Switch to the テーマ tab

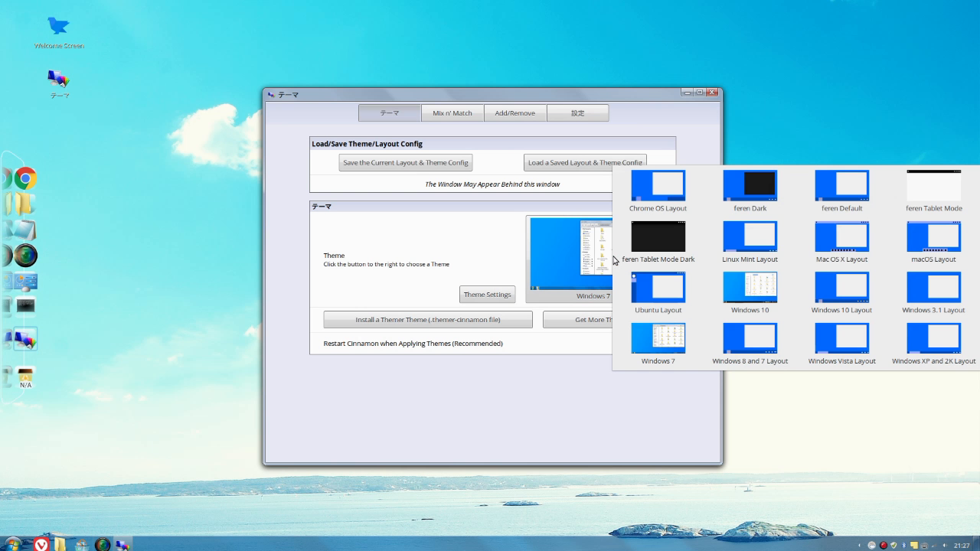pyautogui.click(x=390, y=112)
